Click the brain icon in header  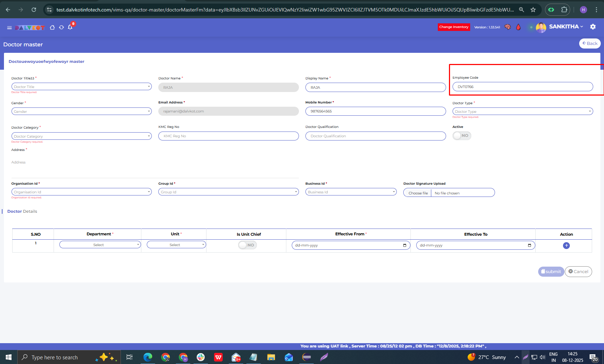pyautogui.click(x=508, y=27)
